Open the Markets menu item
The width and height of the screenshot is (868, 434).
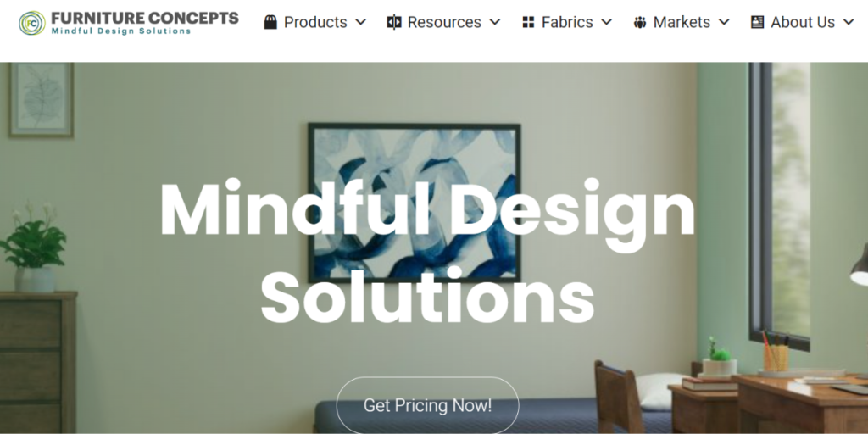(682, 22)
